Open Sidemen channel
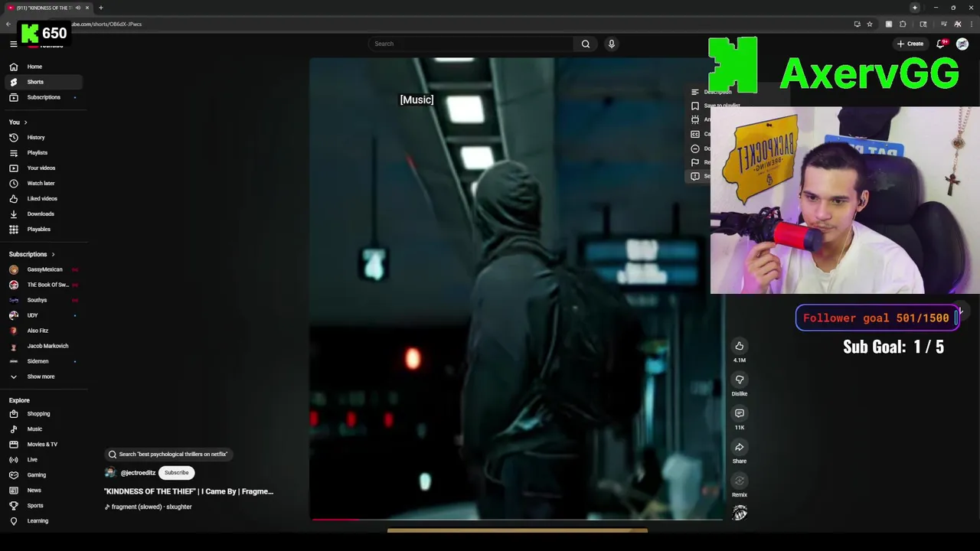The width and height of the screenshot is (980, 551). (42, 361)
